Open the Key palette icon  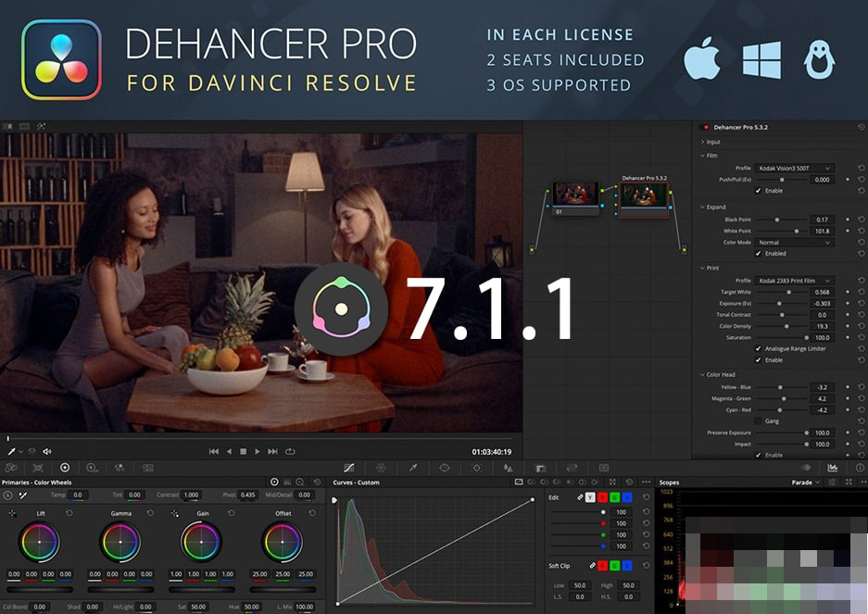[540, 469]
